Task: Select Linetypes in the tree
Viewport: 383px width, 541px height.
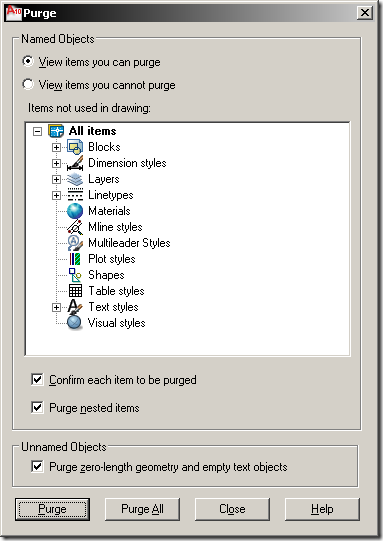Action: click(111, 195)
